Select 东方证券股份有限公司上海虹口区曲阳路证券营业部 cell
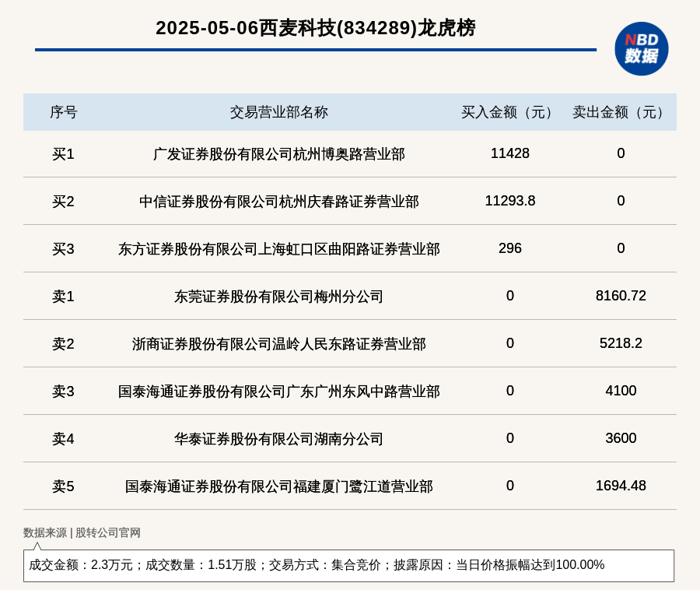 [279, 249]
